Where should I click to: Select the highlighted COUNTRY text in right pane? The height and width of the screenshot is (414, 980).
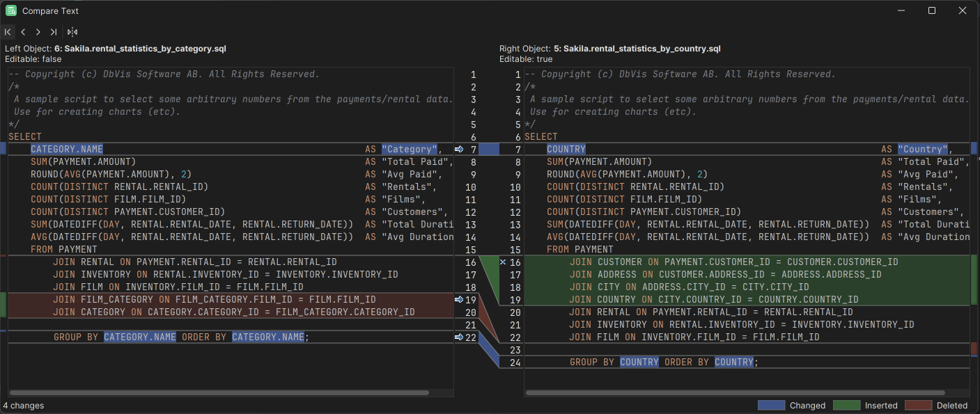(566, 148)
